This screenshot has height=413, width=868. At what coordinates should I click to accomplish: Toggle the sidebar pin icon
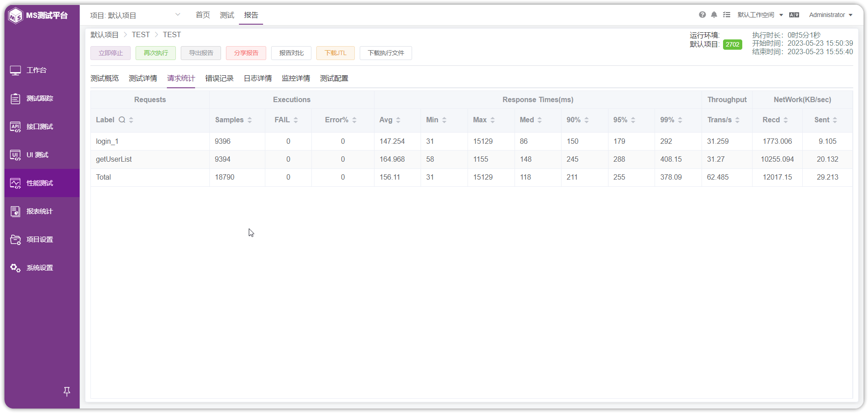(67, 391)
